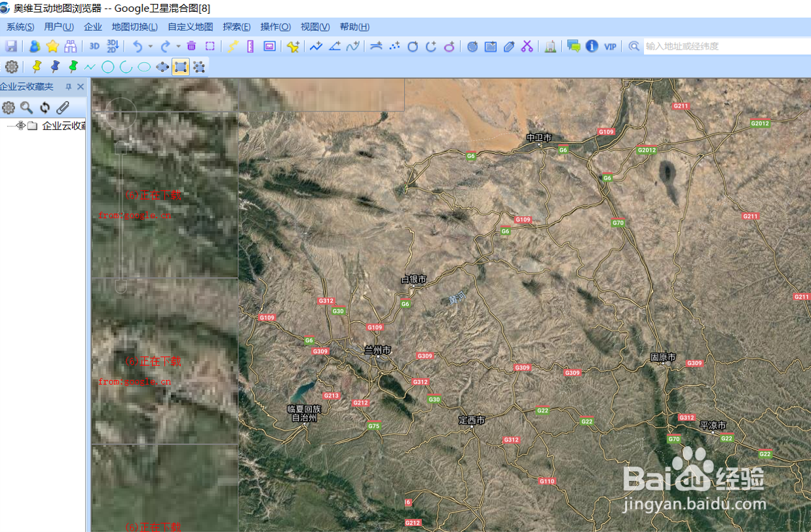Click the blue information icon
811x532 pixels.
(592, 47)
